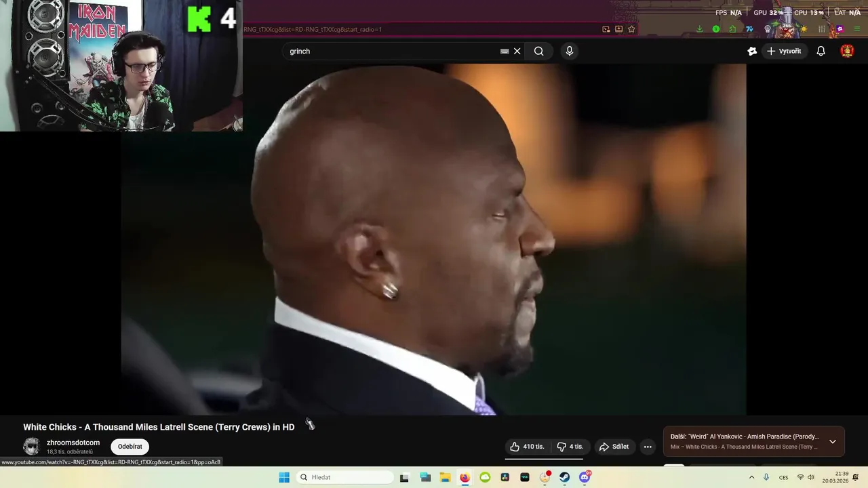The image size is (868, 488).
Task: Click the purple square extension icon
Action: click(x=840, y=29)
